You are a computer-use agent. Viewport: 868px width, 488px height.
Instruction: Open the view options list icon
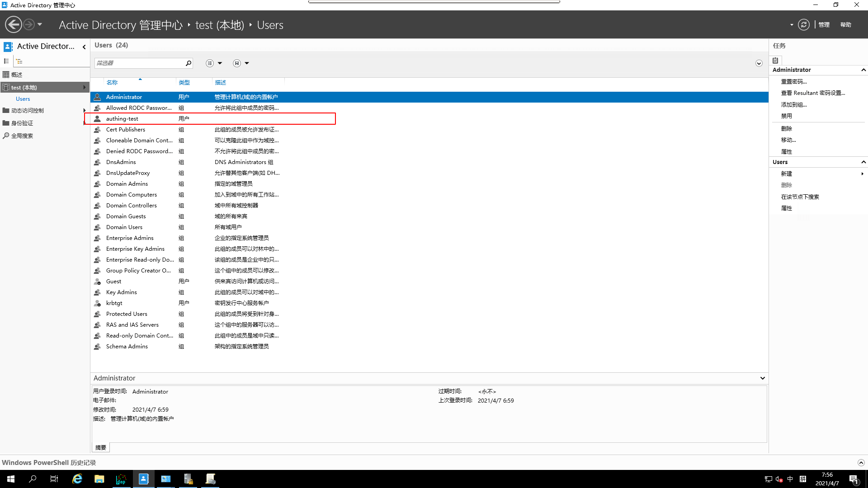coord(210,63)
